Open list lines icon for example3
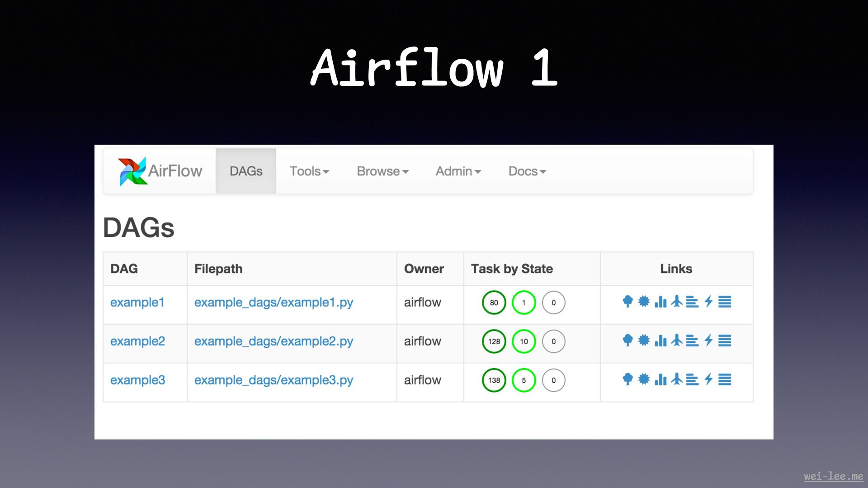The width and height of the screenshot is (868, 488). point(725,380)
